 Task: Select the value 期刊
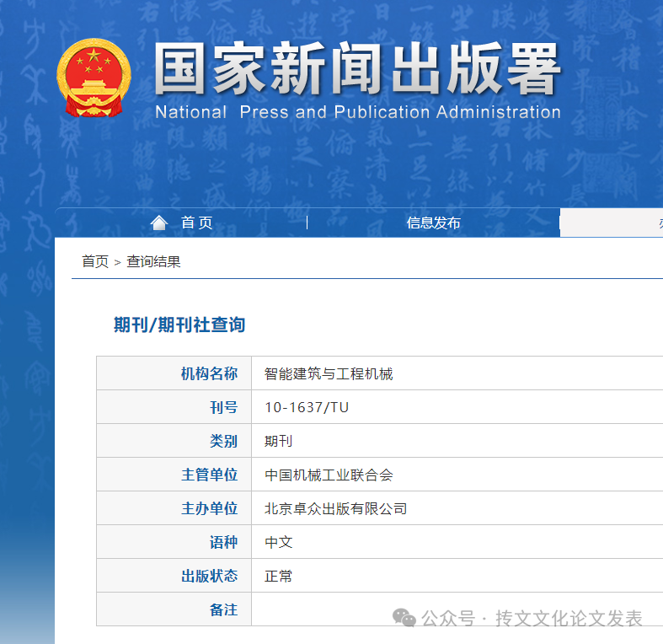(x=278, y=441)
